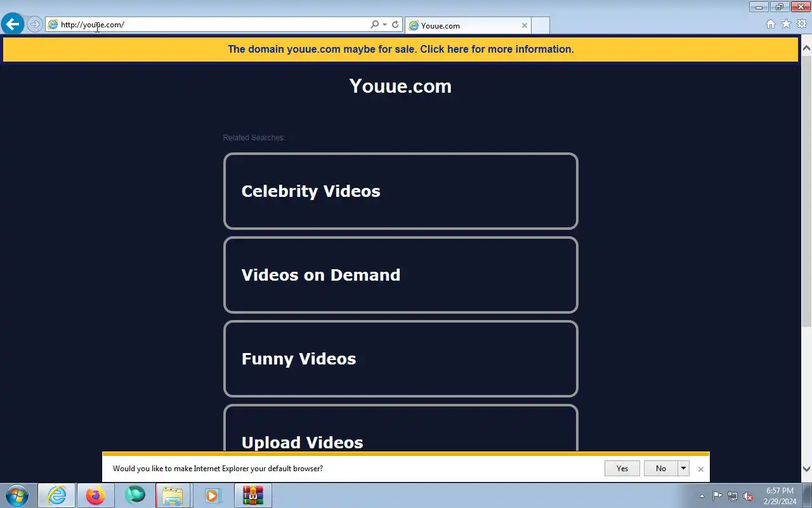812x508 pixels.
Task: Open WinRAR from the taskbar
Action: [x=252, y=495]
